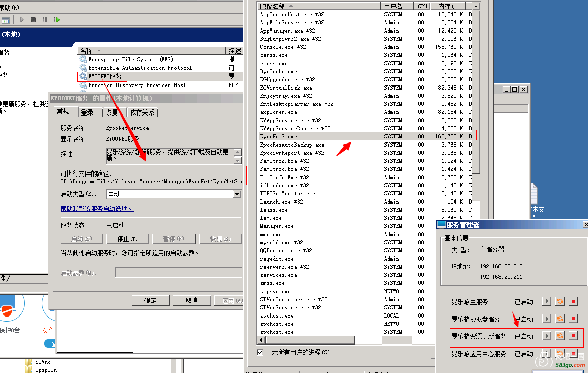Start 易乐游资源更新服务 with its play icon

click(x=547, y=336)
